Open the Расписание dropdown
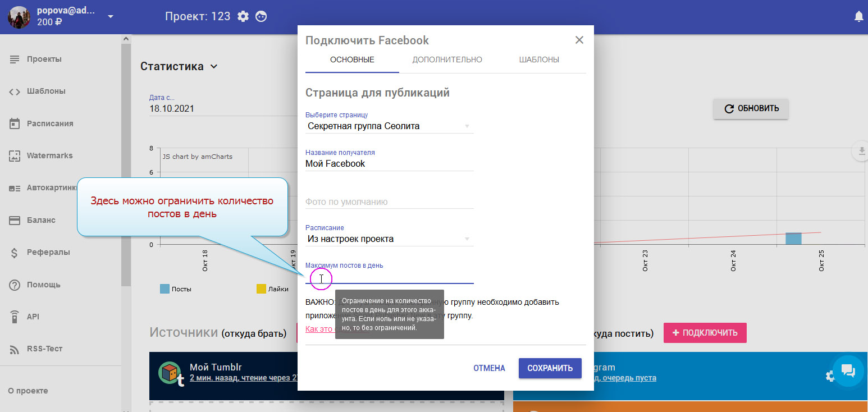This screenshot has width=868, height=412. (389, 239)
